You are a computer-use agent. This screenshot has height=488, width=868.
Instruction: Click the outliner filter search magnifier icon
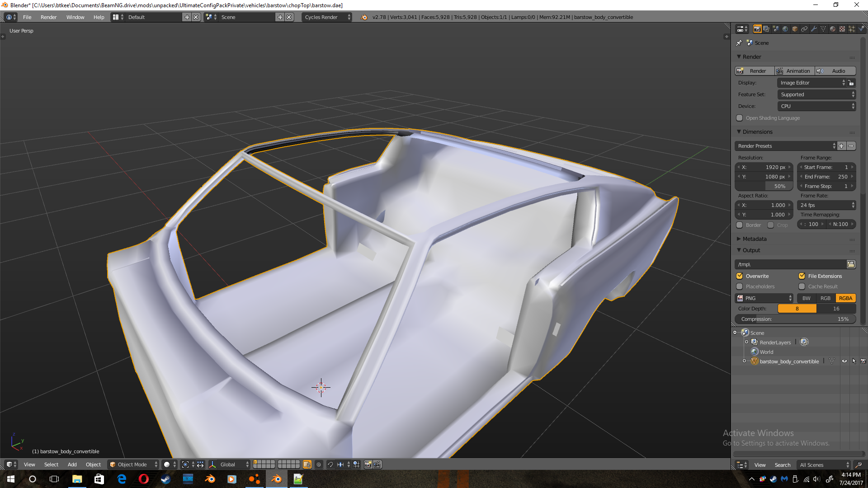[859, 465]
